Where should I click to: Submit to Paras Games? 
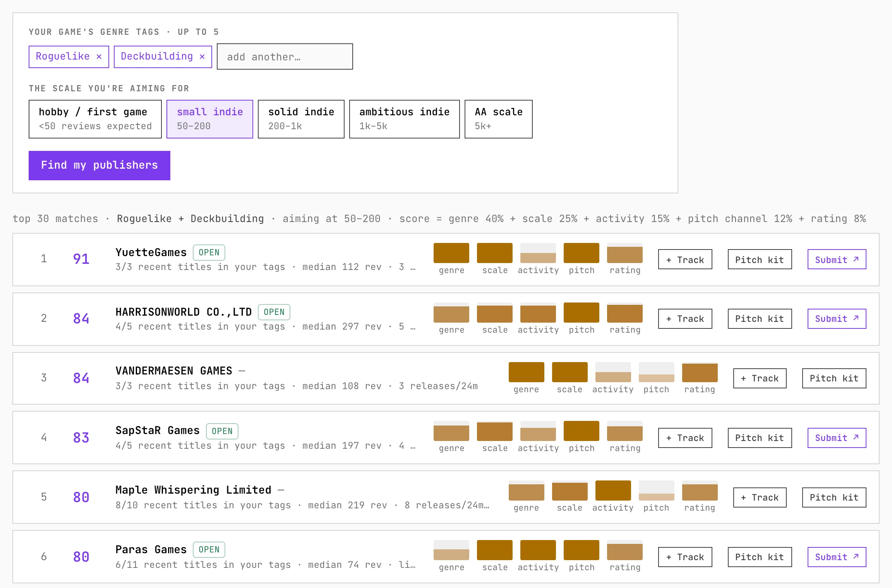click(837, 557)
